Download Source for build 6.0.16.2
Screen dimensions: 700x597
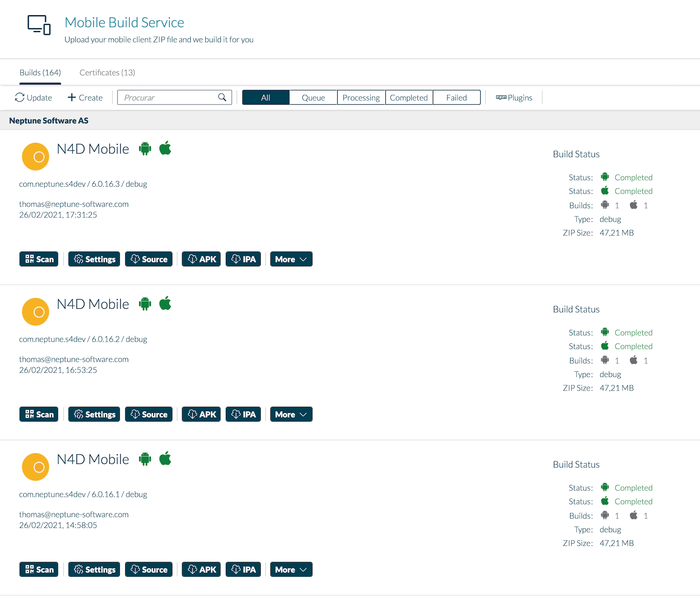coord(149,414)
